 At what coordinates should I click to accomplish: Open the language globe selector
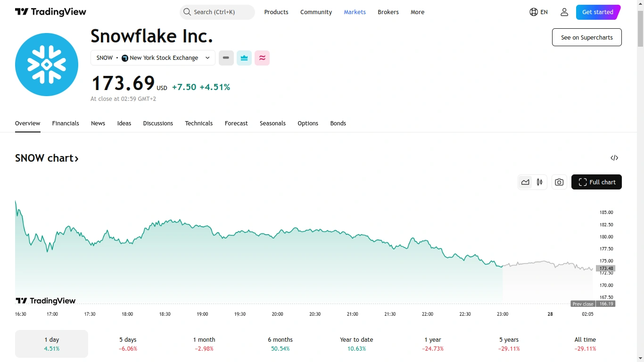tap(538, 12)
